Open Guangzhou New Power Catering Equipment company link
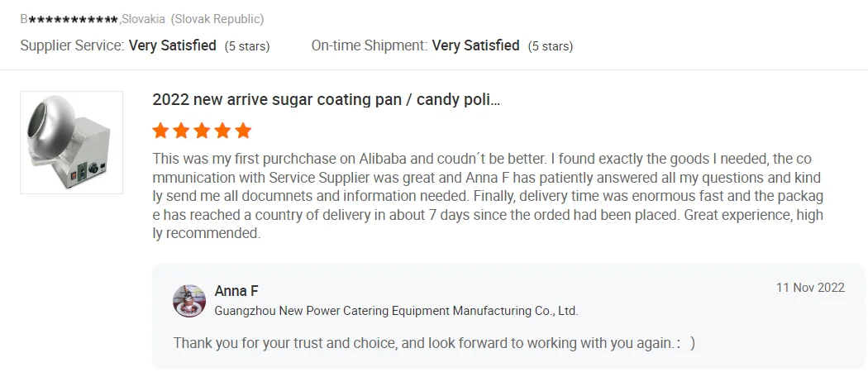This screenshot has width=868, height=372. click(x=396, y=311)
